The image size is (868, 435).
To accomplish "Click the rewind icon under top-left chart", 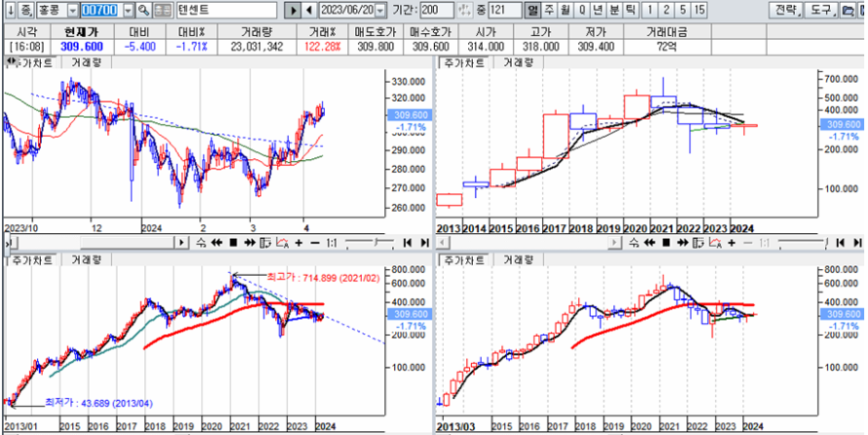I will (x=217, y=243).
